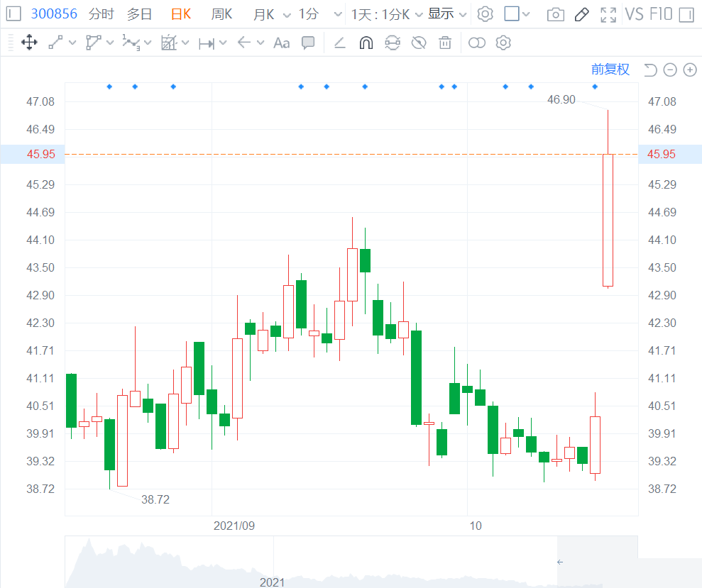The image size is (702, 588).
Task: Toggle the right side panel icon
Action: tap(686, 15)
